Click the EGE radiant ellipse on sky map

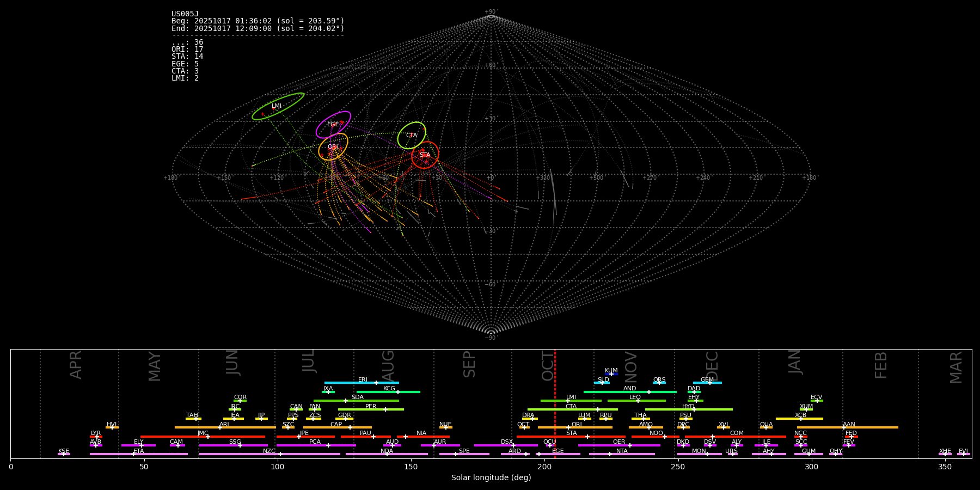[x=333, y=125]
